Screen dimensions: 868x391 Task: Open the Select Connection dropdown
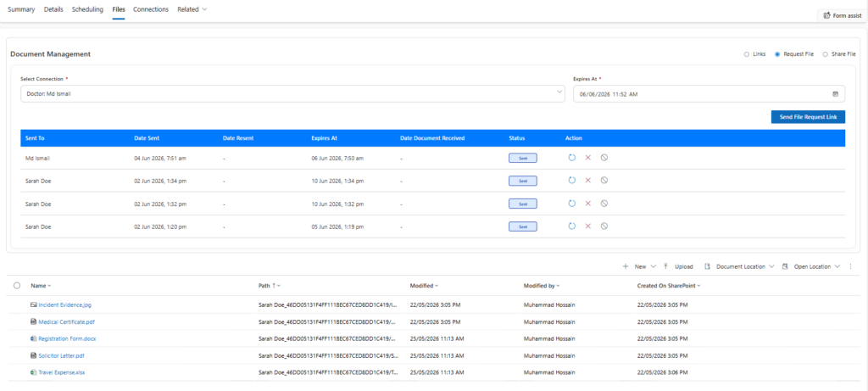292,93
